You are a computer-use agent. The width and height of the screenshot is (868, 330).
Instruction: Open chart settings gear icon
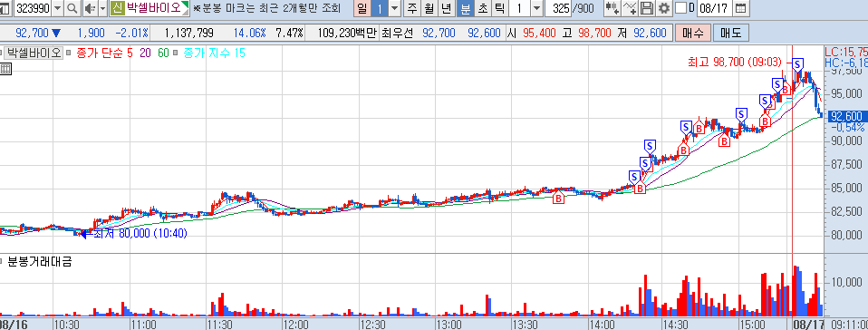click(x=664, y=8)
